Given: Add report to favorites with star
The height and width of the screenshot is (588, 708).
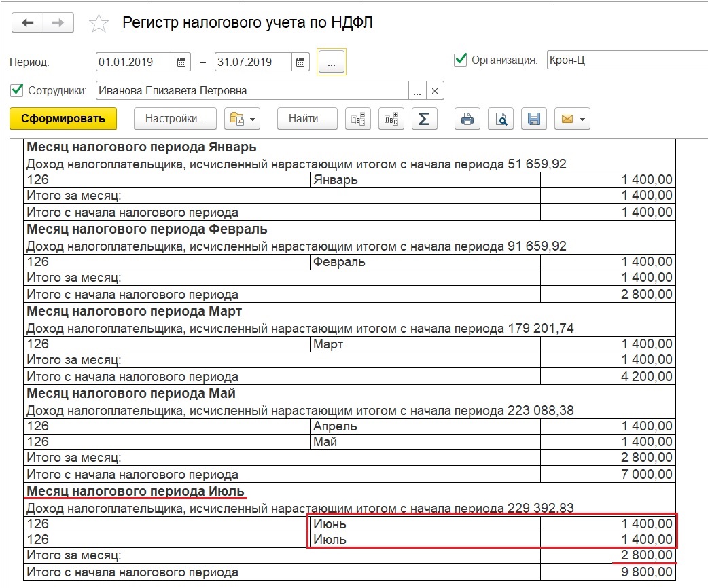Looking at the screenshot, I should pyautogui.click(x=99, y=24).
